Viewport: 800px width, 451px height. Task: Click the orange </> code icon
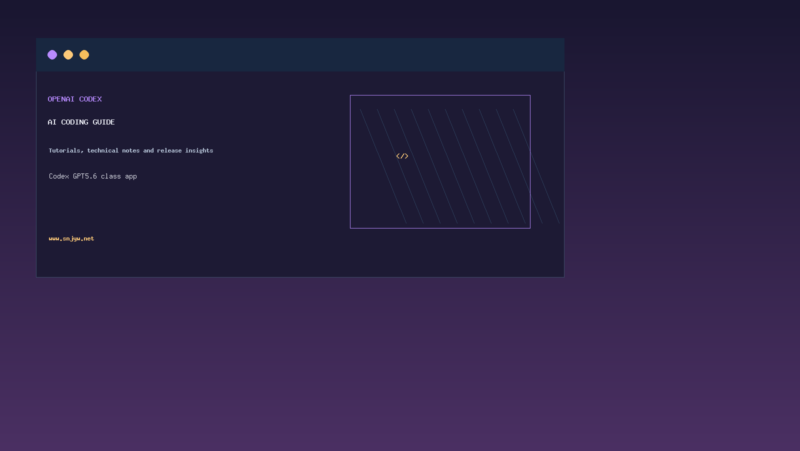[x=402, y=156]
